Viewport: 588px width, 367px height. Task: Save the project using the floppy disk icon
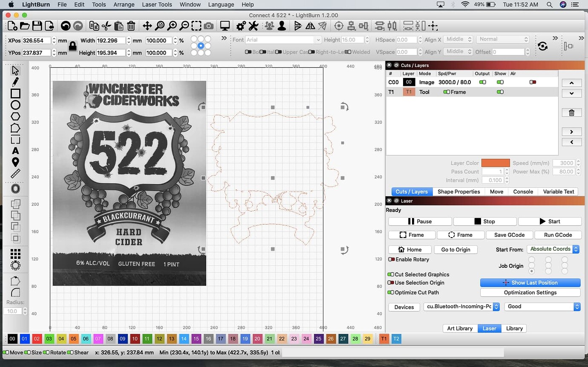point(37,26)
